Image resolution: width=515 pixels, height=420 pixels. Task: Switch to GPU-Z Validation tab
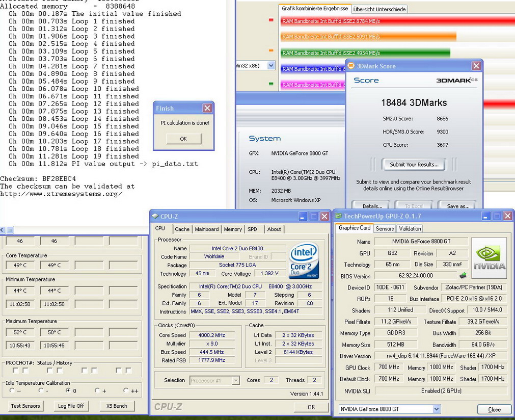point(410,228)
